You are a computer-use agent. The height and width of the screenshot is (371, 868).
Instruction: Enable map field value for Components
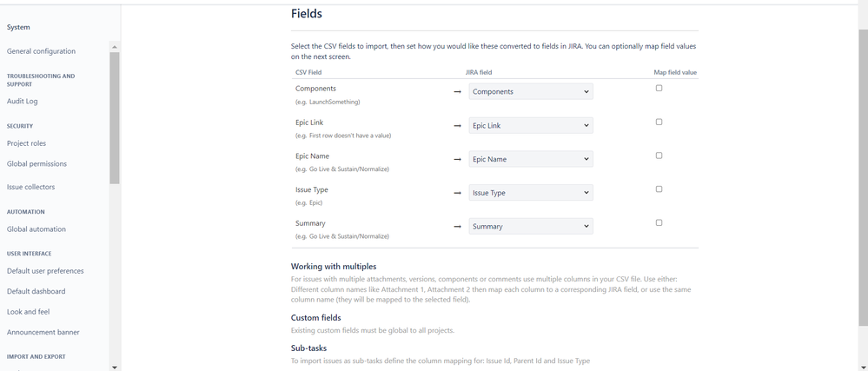click(x=659, y=88)
